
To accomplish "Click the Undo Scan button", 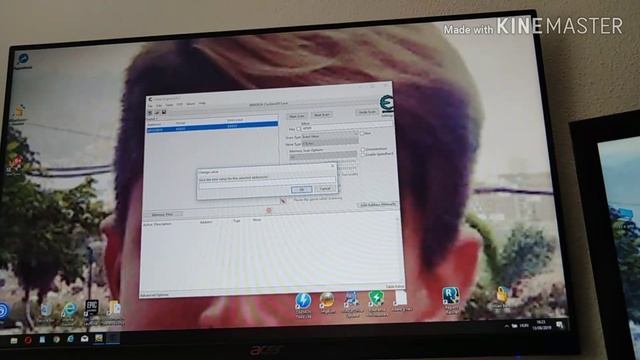I will [367, 112].
